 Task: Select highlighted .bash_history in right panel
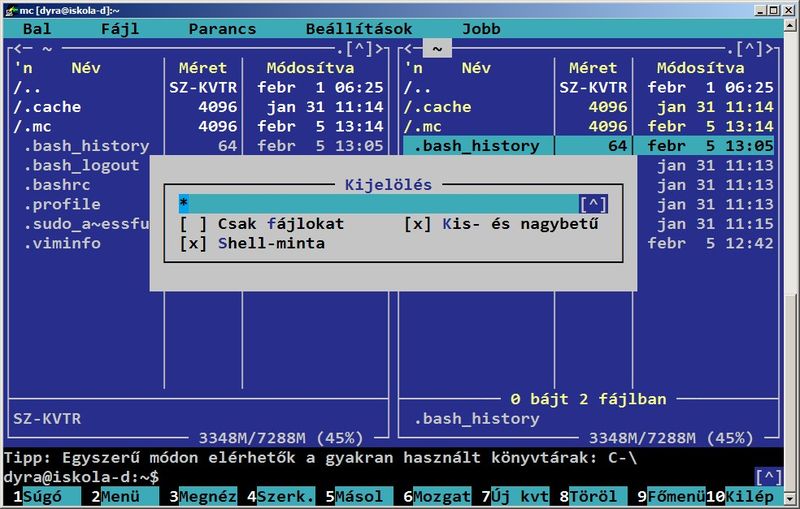(589, 146)
